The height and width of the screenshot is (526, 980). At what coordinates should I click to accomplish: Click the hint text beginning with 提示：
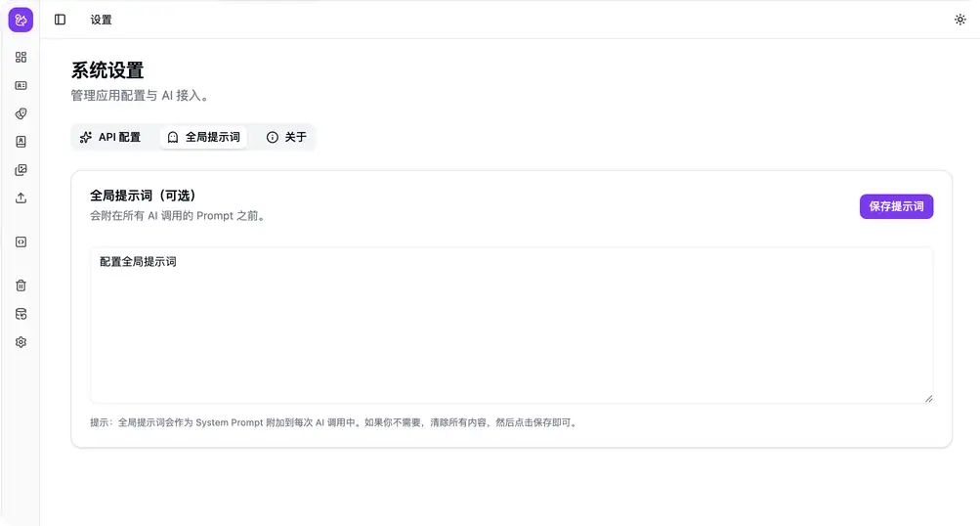click(x=335, y=422)
